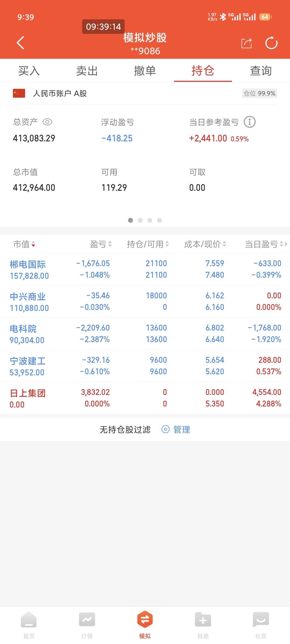The height and width of the screenshot is (644, 290).
Task: Open 模拟 simulation in bottom bar
Action: [x=145, y=625]
